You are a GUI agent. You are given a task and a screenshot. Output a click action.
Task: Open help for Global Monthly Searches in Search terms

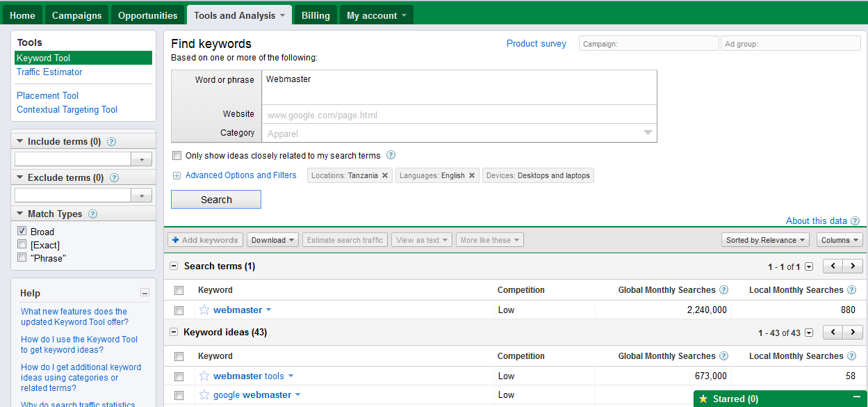coord(723,290)
